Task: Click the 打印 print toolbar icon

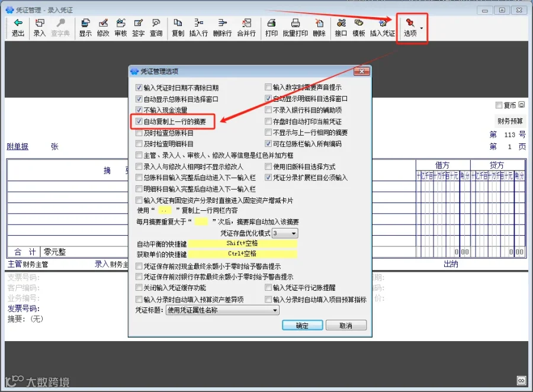Action: tap(271, 28)
